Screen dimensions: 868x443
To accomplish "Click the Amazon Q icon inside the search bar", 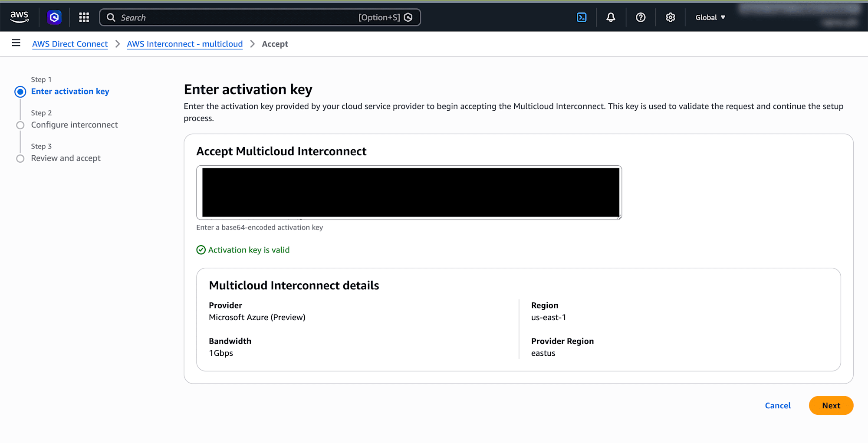I will 408,17.
